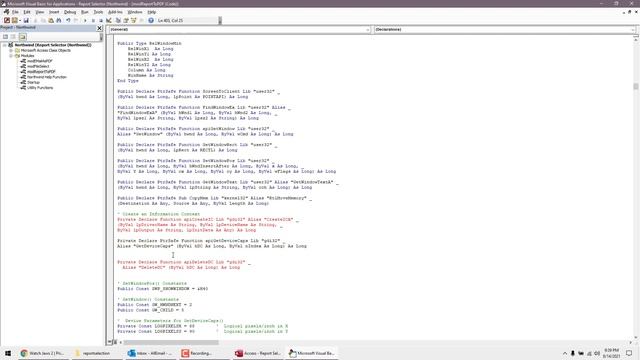Screen dimensions: 640x360
Task: Toggle Procedure View button at bottom-left
Action: (109, 342)
